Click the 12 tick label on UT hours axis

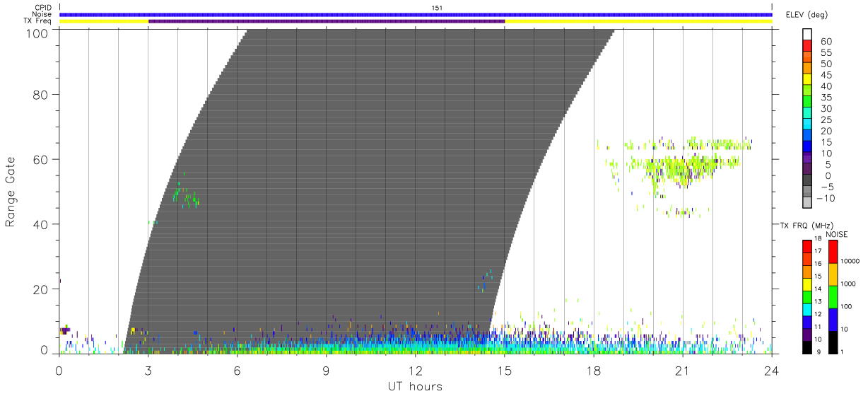[x=416, y=370]
